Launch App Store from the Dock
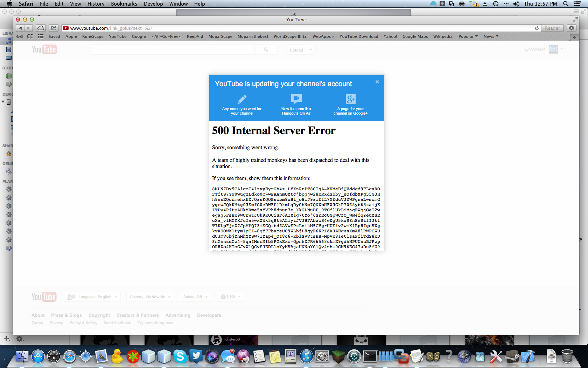Screen dimensions: 588x368 pos(38,356)
